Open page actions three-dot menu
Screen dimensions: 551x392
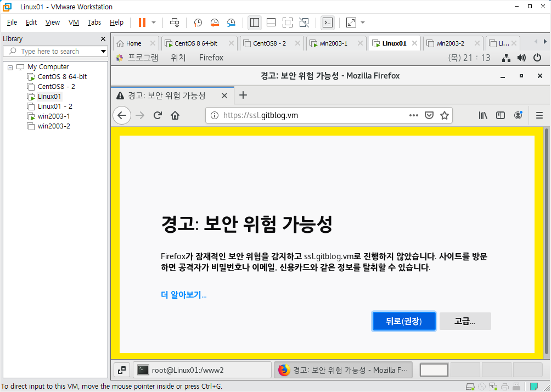tap(414, 115)
